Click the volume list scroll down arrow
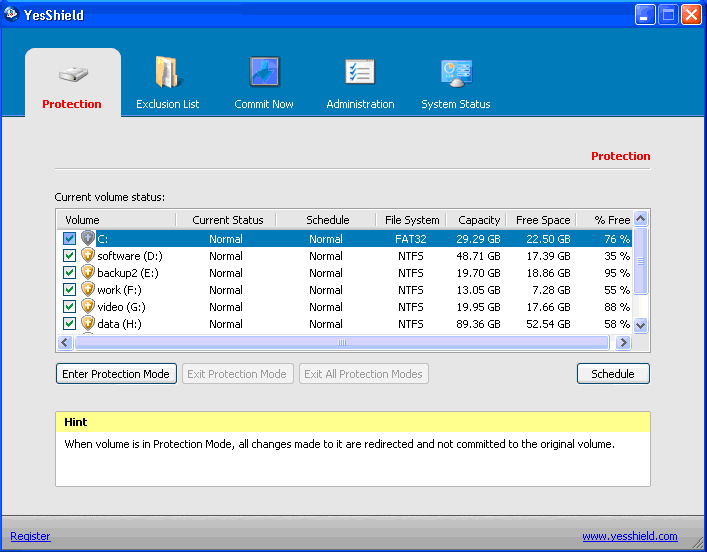This screenshot has width=707, height=552. (640, 325)
